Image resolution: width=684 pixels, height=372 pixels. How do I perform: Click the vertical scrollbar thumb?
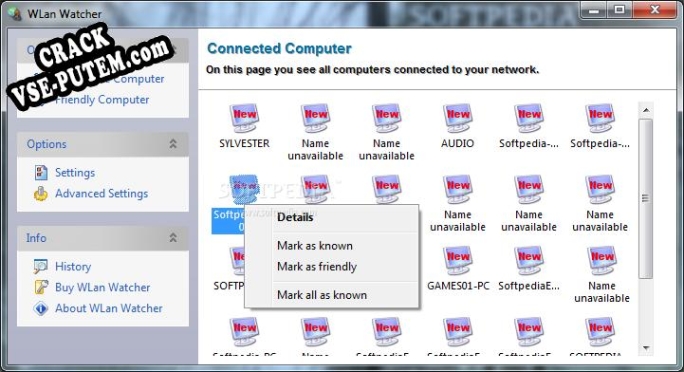(x=646, y=198)
